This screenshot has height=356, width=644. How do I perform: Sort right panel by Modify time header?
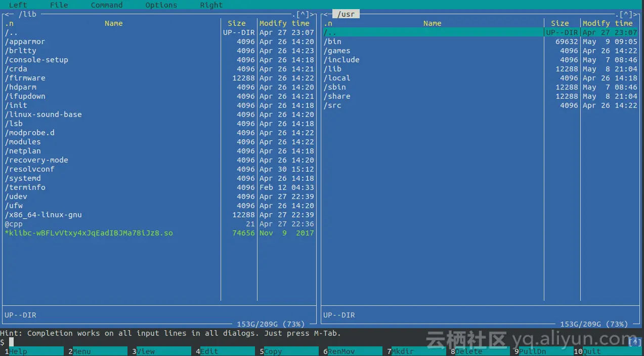pos(608,23)
